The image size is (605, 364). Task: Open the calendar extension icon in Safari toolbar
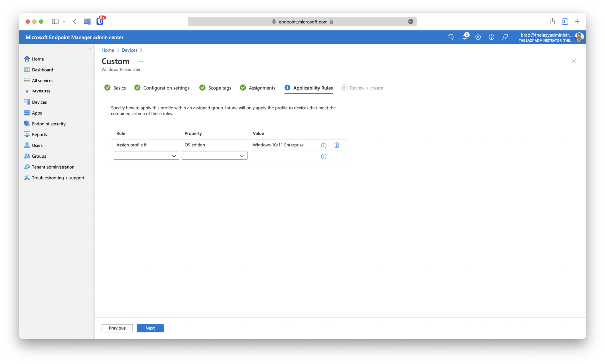point(87,22)
